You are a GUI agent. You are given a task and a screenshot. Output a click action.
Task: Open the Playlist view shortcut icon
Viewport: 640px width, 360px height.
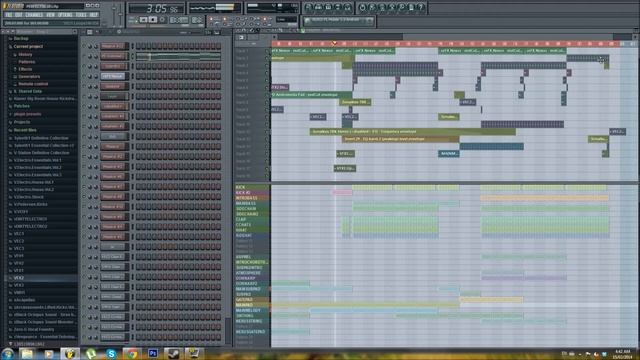pos(309,7)
